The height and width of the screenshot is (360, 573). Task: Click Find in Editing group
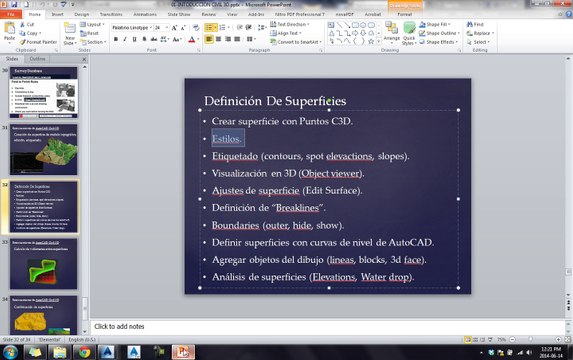(x=475, y=24)
